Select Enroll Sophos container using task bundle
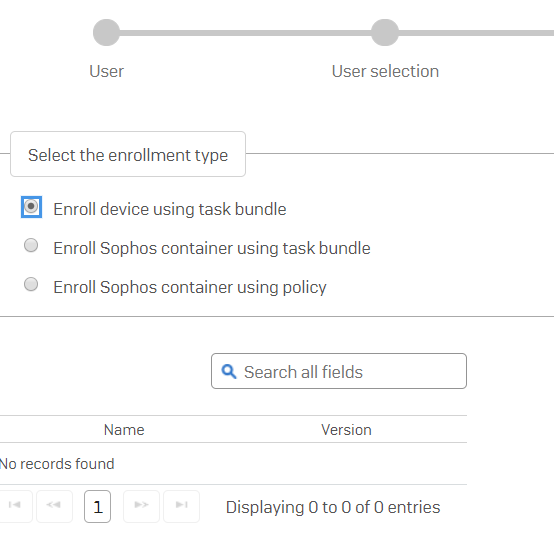This screenshot has height=543, width=554. coord(31,245)
